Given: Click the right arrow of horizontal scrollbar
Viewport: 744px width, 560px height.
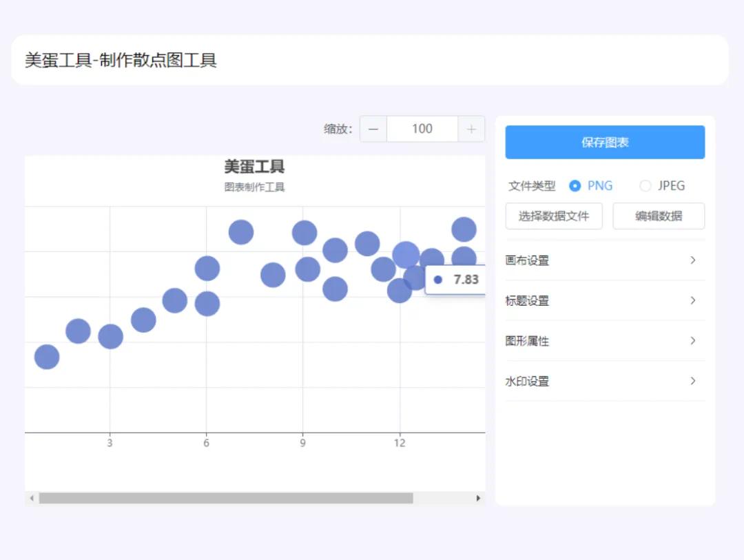Looking at the screenshot, I should 479,498.
